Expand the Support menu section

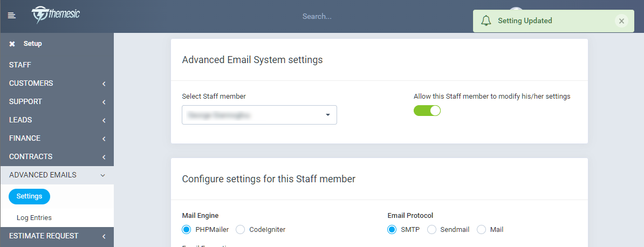click(x=57, y=102)
